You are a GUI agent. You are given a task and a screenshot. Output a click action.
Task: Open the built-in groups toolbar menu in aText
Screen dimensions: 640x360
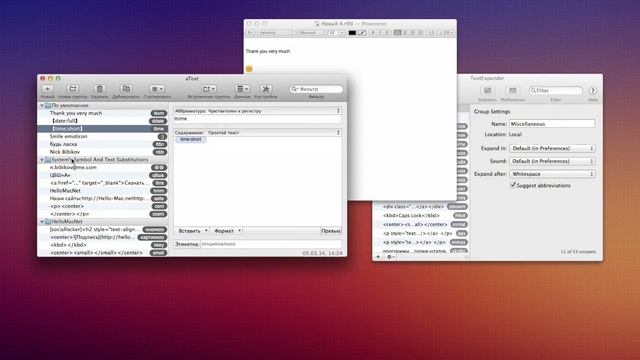(209, 89)
